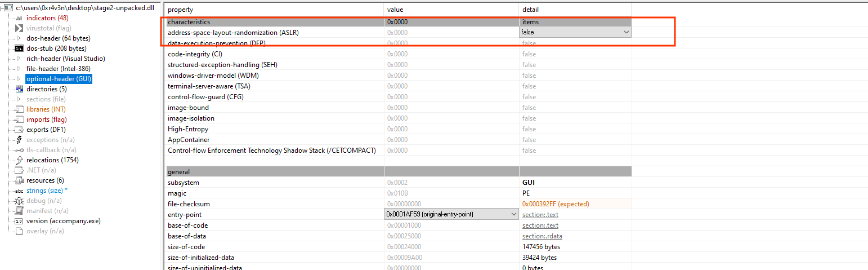Follow the section:.text link for entry-point

coord(540,215)
